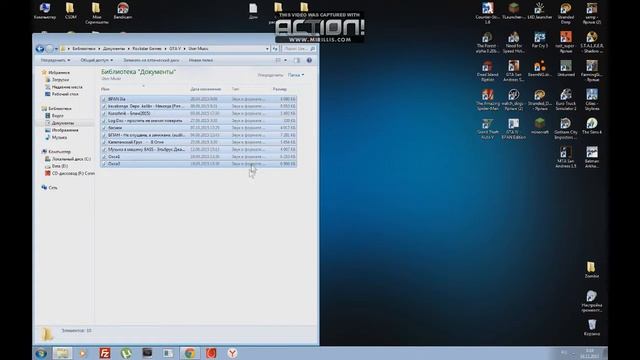Screen dimensions: 640x360
Task: Open the Bandicam desktop shortcut
Action: pyautogui.click(x=122, y=11)
